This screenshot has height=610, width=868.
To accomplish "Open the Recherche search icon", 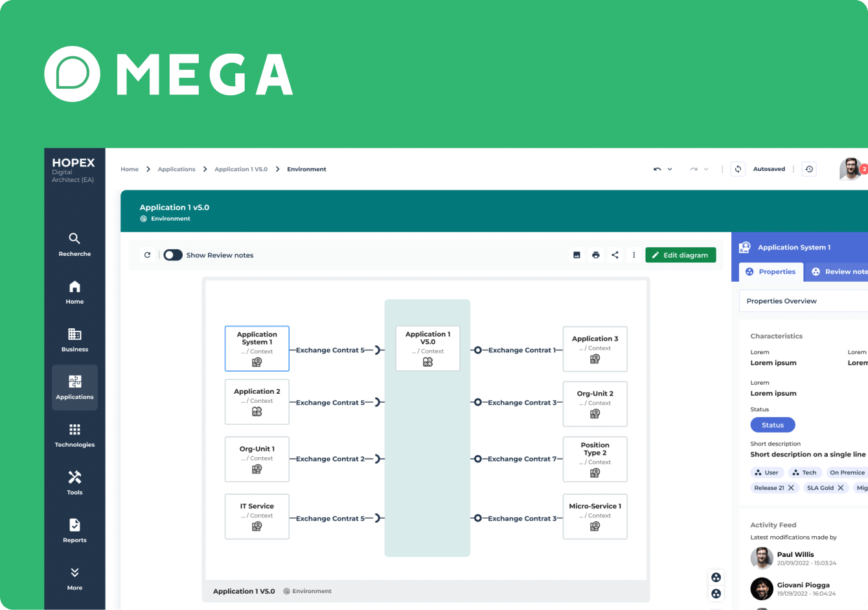I will tap(74, 238).
